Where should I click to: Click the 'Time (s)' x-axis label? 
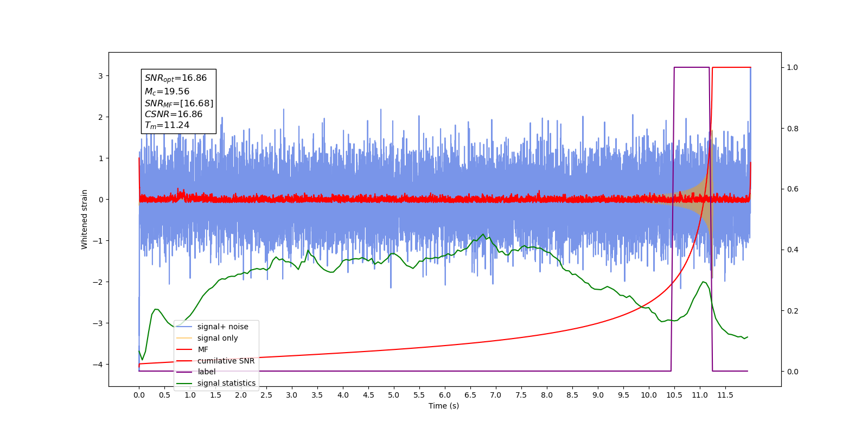tap(444, 406)
